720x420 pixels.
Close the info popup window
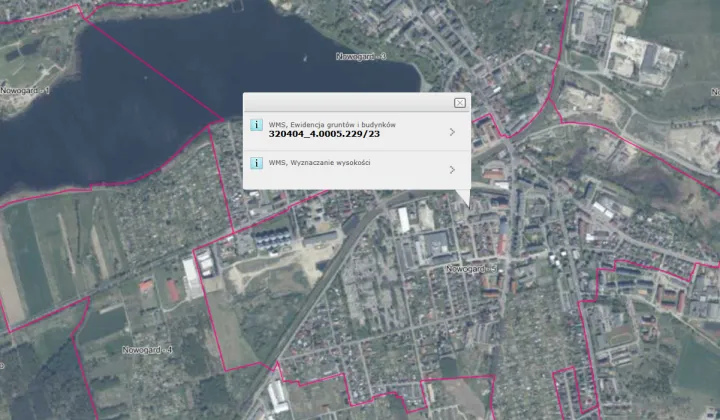pyautogui.click(x=460, y=103)
